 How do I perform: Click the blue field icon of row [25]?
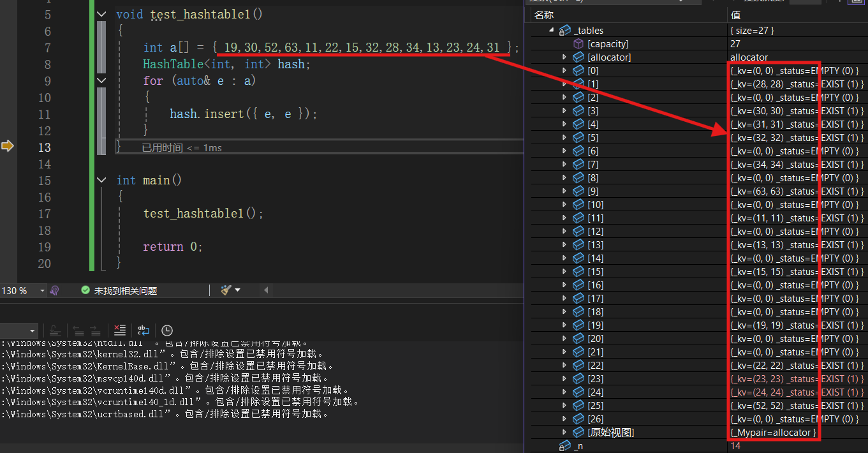(578, 406)
